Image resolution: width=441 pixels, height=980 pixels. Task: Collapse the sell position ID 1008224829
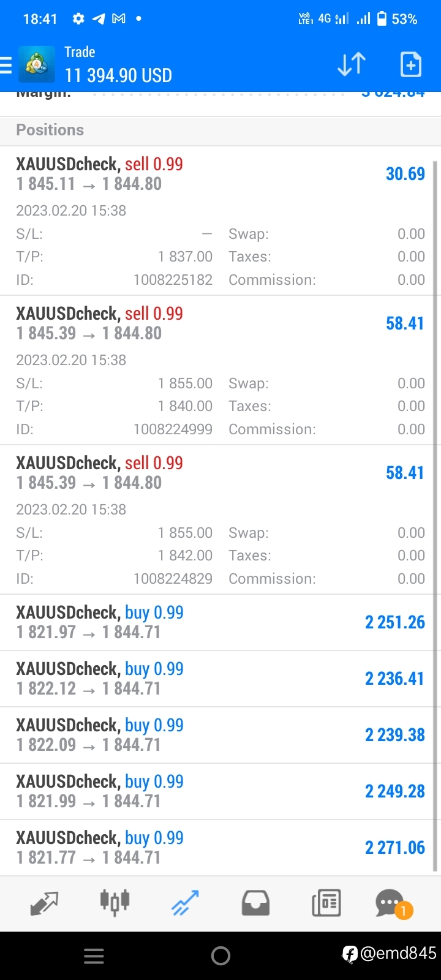[221, 520]
